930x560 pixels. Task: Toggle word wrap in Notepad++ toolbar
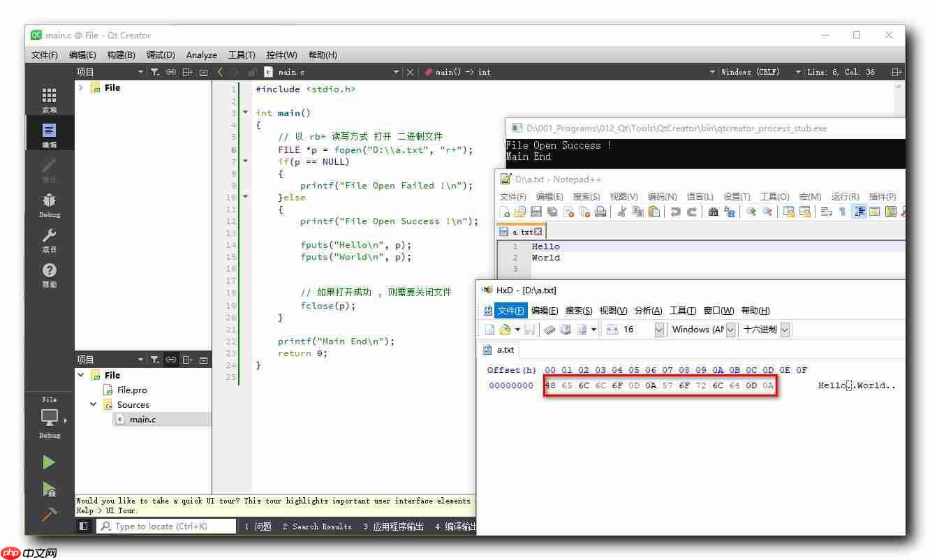point(827,212)
